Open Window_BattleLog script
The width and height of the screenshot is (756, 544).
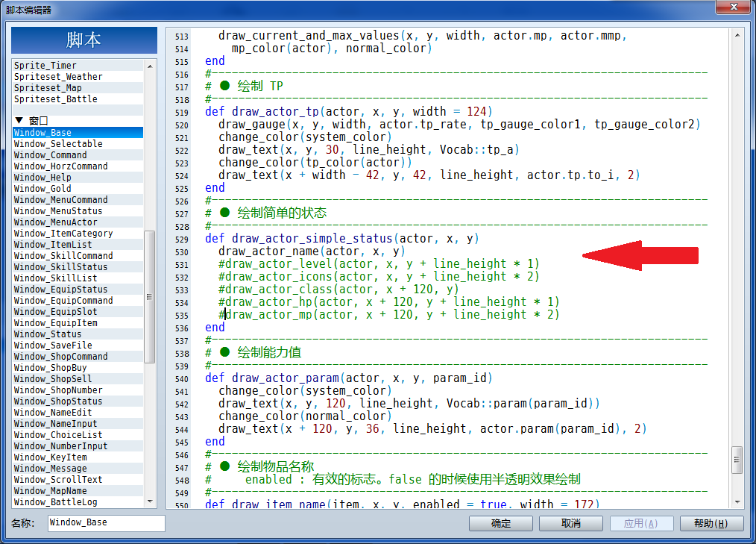78,502
